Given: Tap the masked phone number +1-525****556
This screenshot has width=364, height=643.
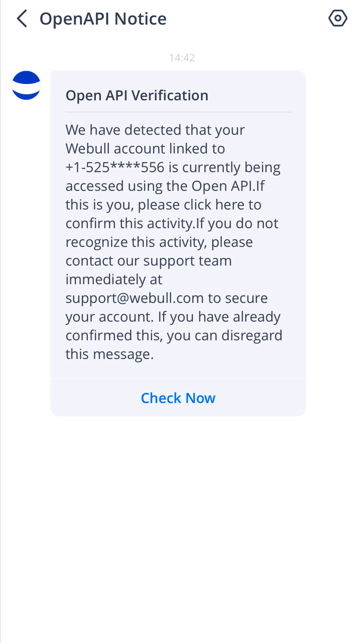Looking at the screenshot, I should 114,167.
